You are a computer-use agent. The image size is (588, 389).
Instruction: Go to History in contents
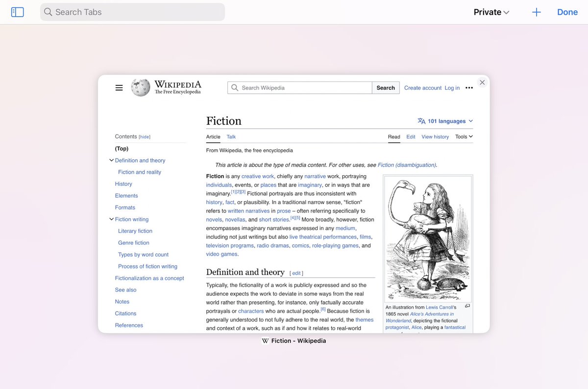(123, 184)
